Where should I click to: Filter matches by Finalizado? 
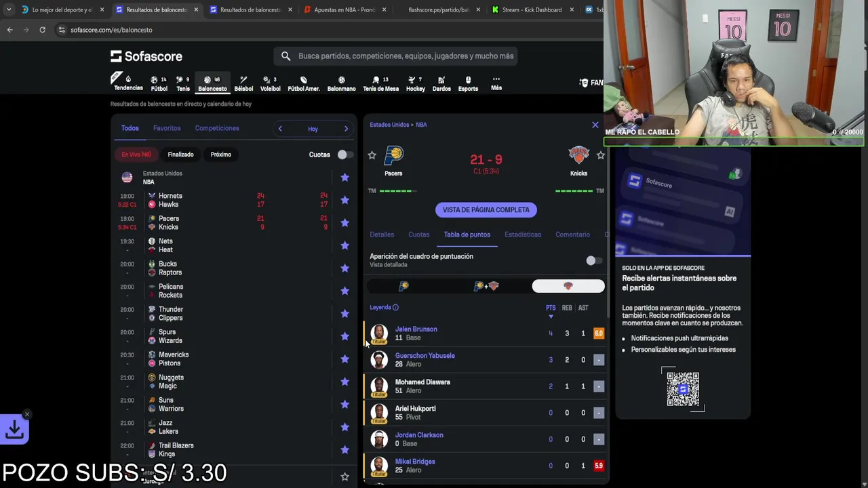point(180,155)
